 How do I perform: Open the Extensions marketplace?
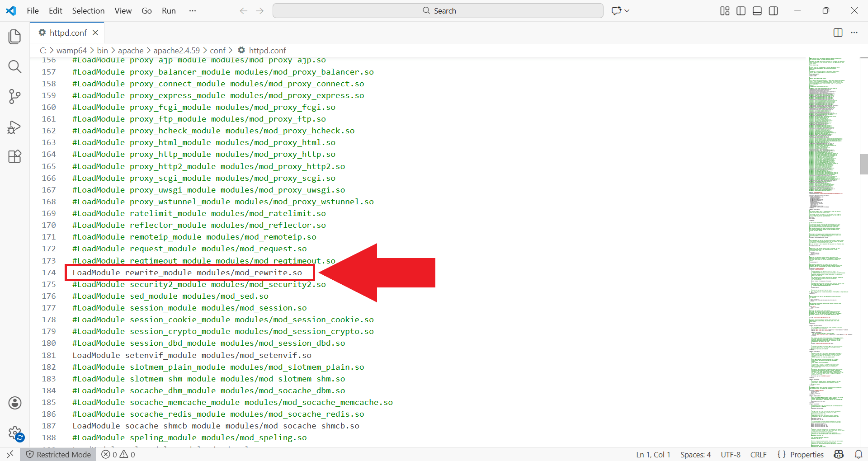coord(15,156)
